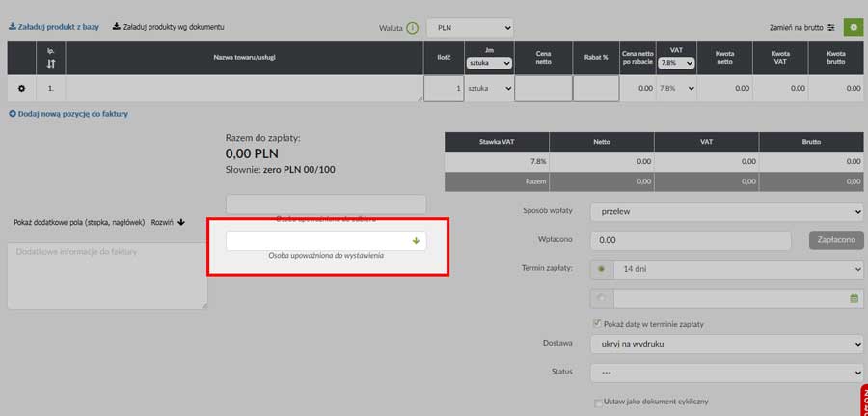Enable Ustaw jako dokument cykliczny checkbox
Screen dimensions: 868x416
pyautogui.click(x=598, y=402)
